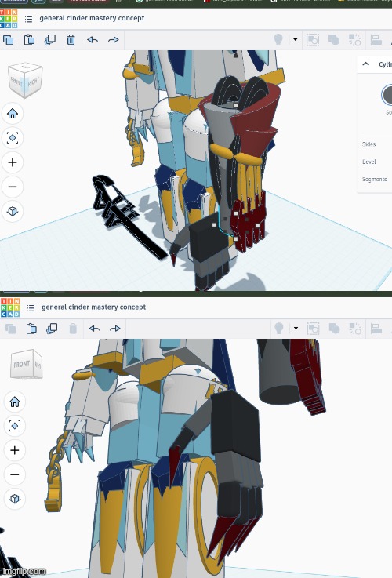Click the greyed Delete icon in bottom toolbar

[73, 329]
